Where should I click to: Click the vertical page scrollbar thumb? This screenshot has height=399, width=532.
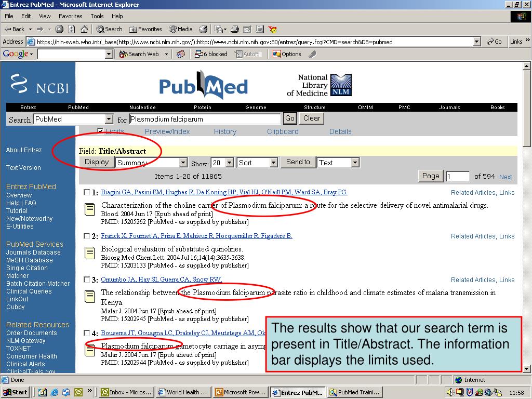coord(527,109)
